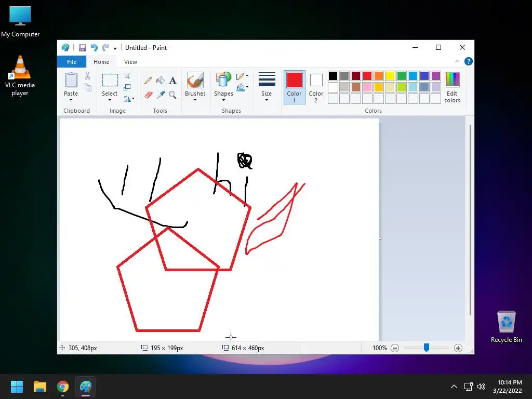
Task: Click the Edit colors rainbow icon
Action: tap(452, 80)
